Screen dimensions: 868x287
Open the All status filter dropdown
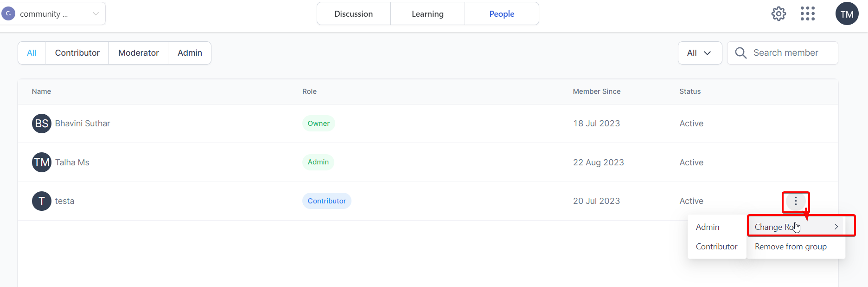700,53
